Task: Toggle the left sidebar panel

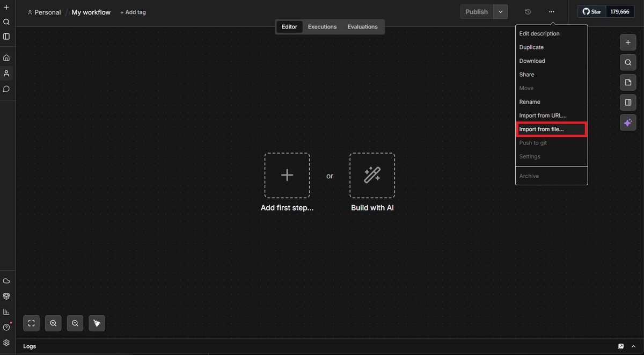Action: point(6,36)
